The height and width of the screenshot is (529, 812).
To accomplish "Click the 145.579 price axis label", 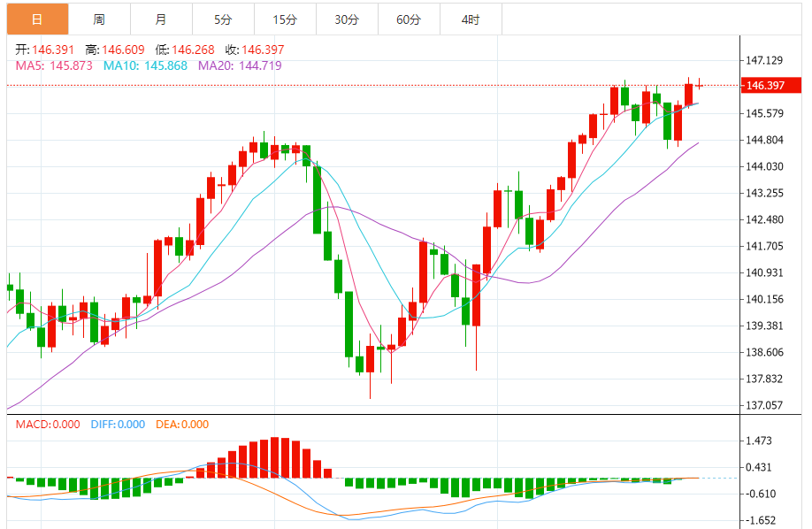I will 764,113.
